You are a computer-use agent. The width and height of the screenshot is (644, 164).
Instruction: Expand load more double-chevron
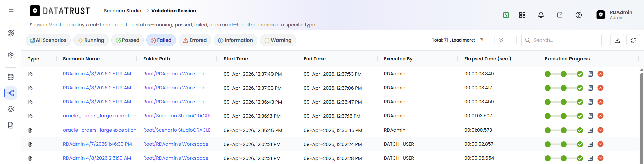point(501,40)
